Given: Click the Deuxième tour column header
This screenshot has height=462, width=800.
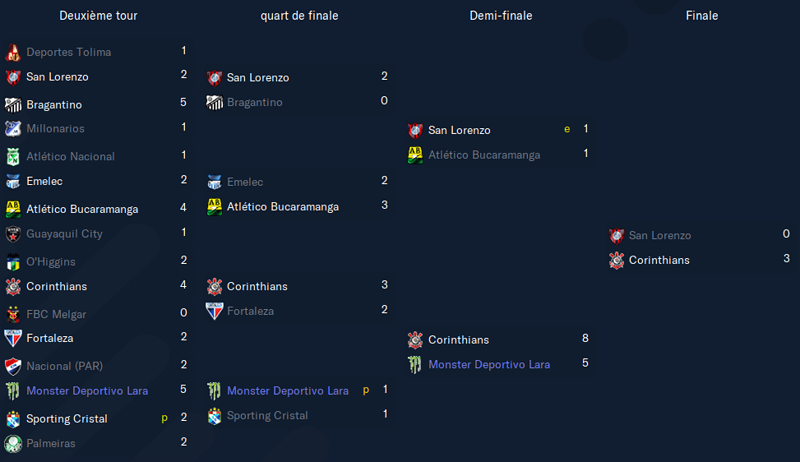Looking at the screenshot, I should [98, 16].
